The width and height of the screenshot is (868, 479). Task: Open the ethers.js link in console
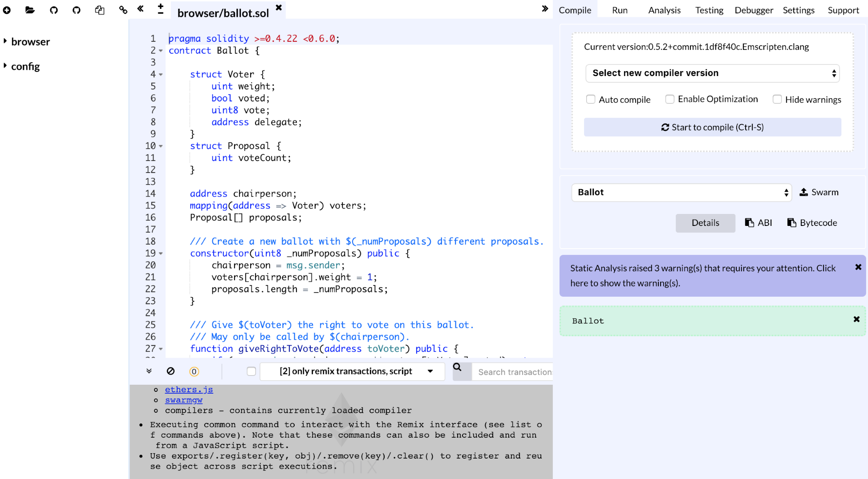189,390
